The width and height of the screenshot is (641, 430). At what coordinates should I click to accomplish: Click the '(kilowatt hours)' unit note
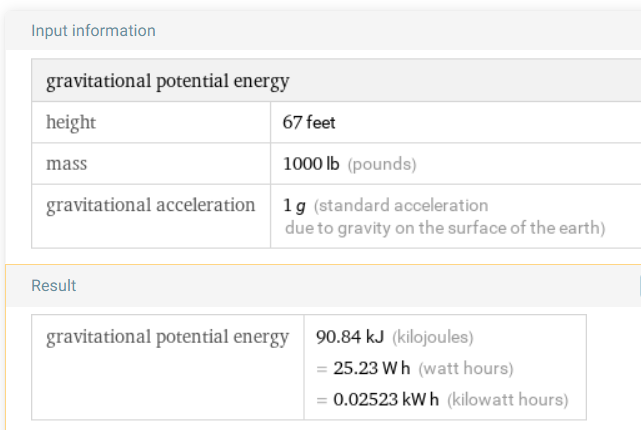pyautogui.click(x=507, y=400)
